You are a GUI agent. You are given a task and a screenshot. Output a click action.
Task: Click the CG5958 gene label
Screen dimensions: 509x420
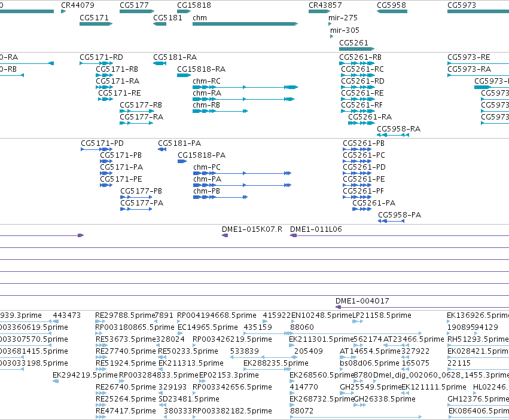[391, 5]
